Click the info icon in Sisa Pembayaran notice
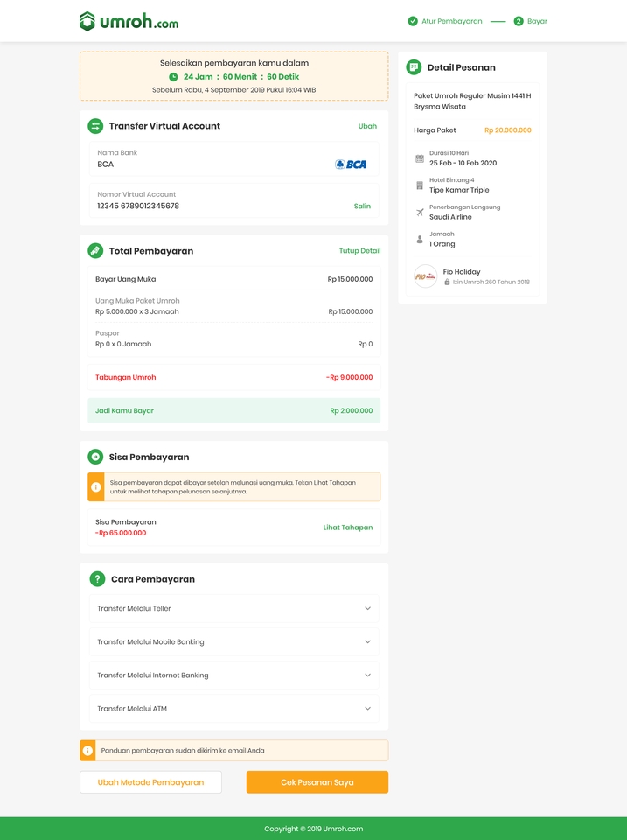 (x=96, y=487)
